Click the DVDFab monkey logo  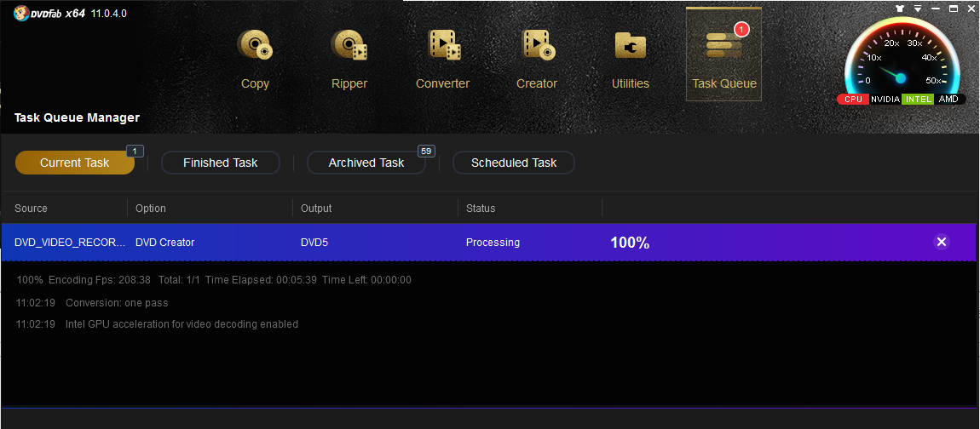coord(21,13)
